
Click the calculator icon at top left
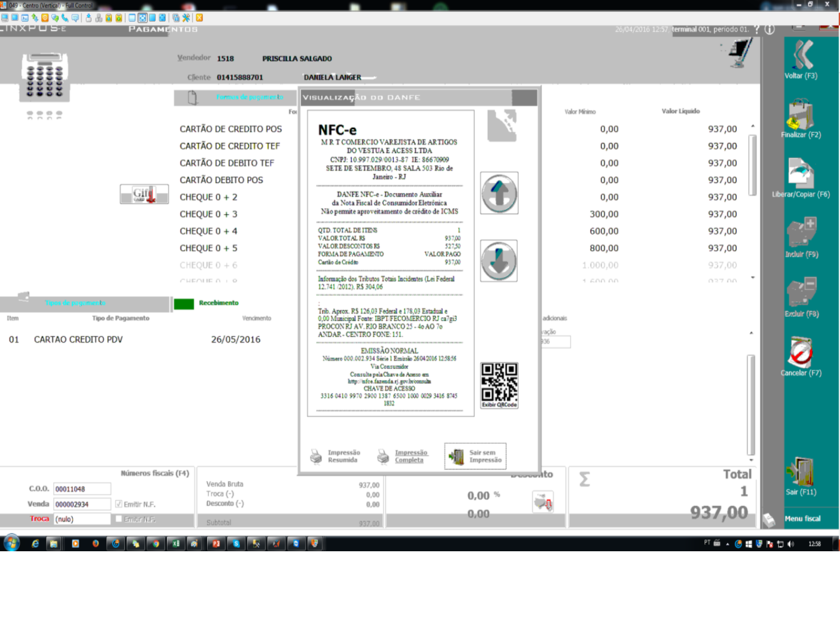pos(45,78)
